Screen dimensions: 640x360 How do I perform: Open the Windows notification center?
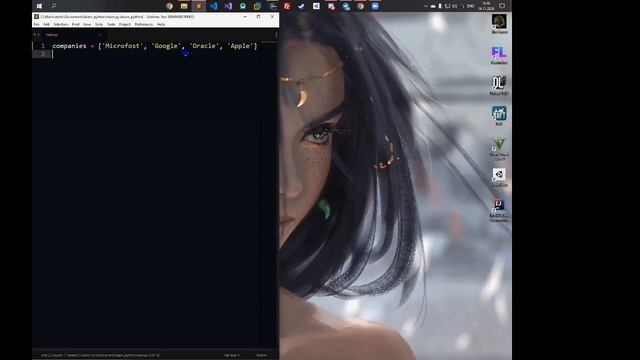click(502, 6)
